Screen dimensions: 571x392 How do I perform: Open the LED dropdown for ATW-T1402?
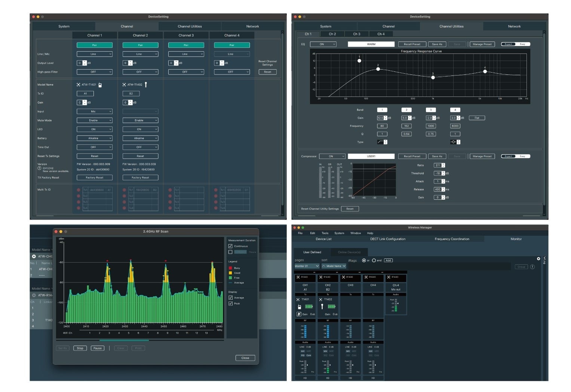click(x=140, y=129)
